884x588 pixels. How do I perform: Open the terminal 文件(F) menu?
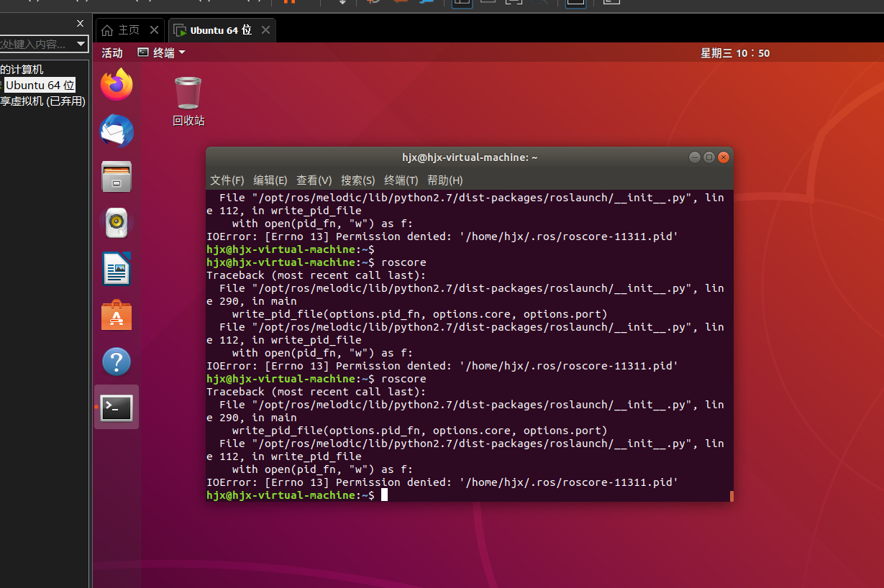(x=227, y=180)
